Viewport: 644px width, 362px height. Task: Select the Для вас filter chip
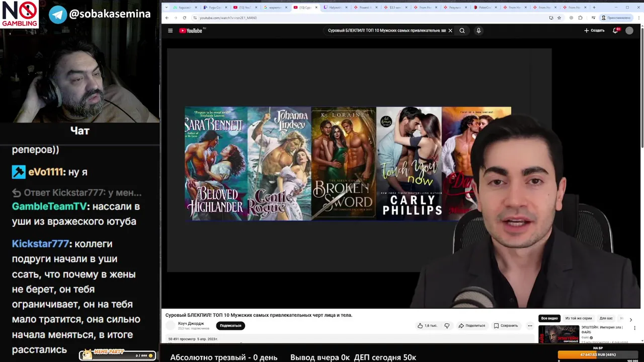coord(606,318)
